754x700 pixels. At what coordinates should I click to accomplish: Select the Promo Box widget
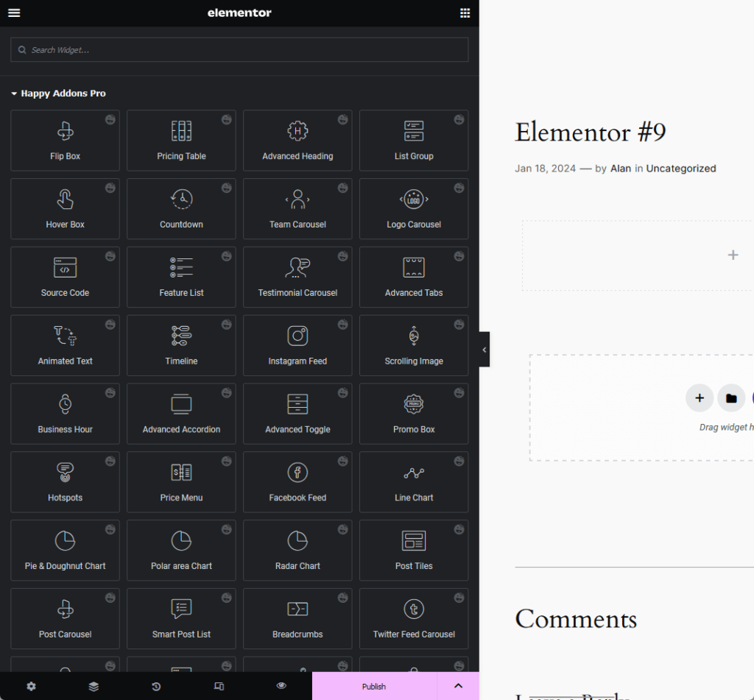[x=414, y=414]
